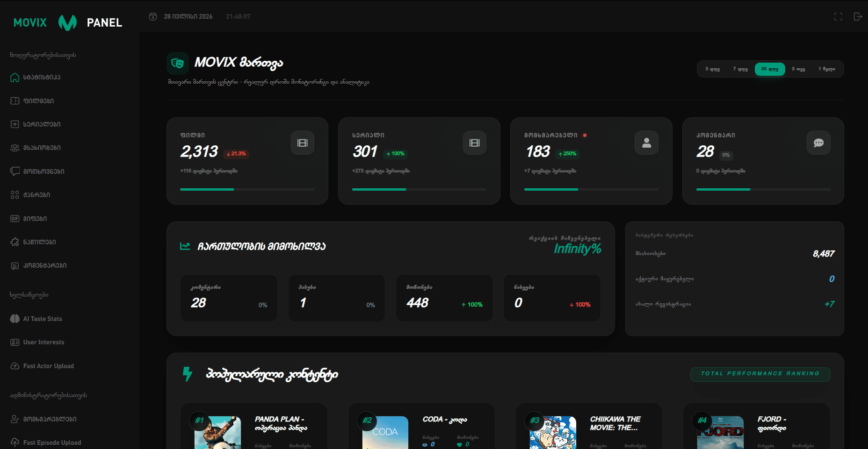
Task: Open ნაწილები via its puzzle piece icon
Action: pyautogui.click(x=15, y=242)
